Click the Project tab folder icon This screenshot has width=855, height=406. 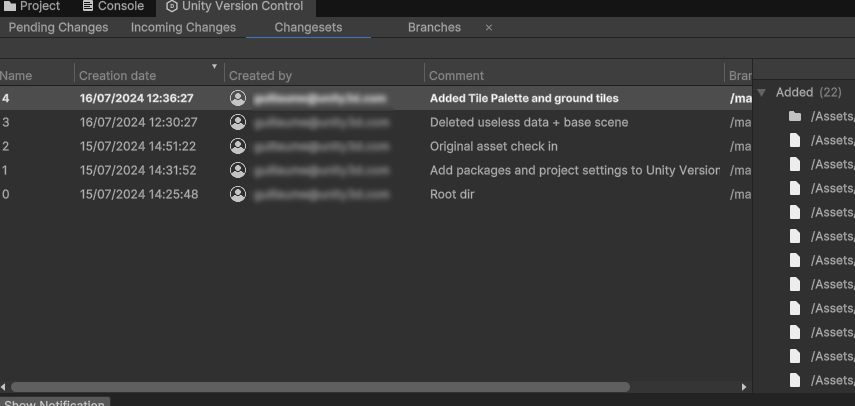click(x=9, y=7)
